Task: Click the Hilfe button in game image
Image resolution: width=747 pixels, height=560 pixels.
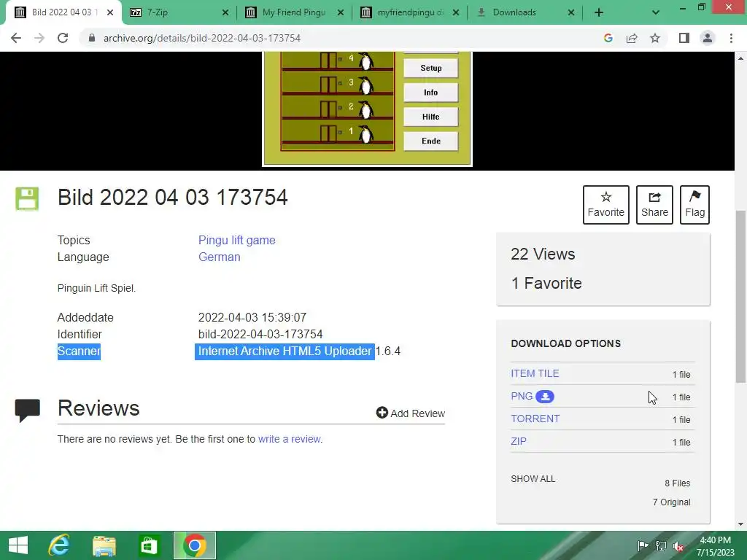Action: (x=430, y=117)
